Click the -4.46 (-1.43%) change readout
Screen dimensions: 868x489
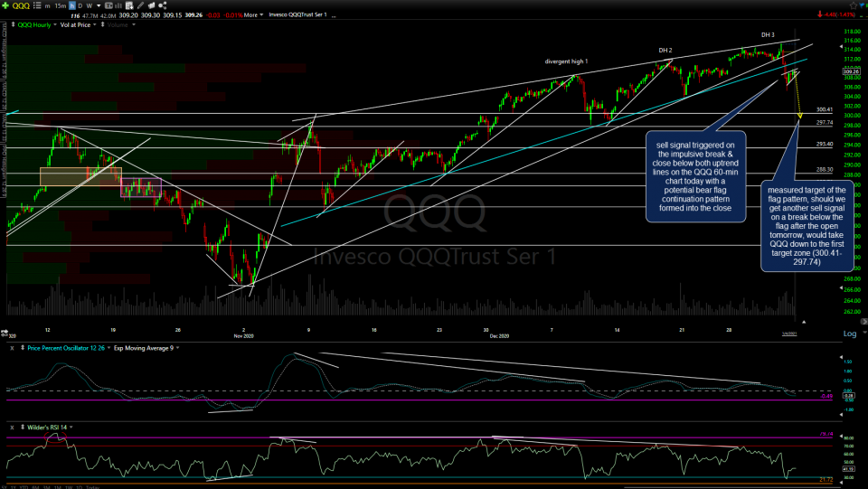click(839, 15)
